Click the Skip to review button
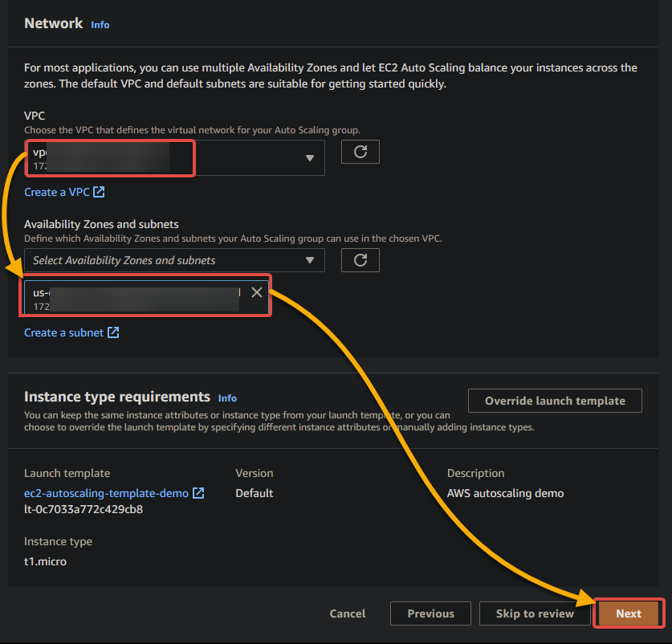Screen dimensions: 672x644 535,613
